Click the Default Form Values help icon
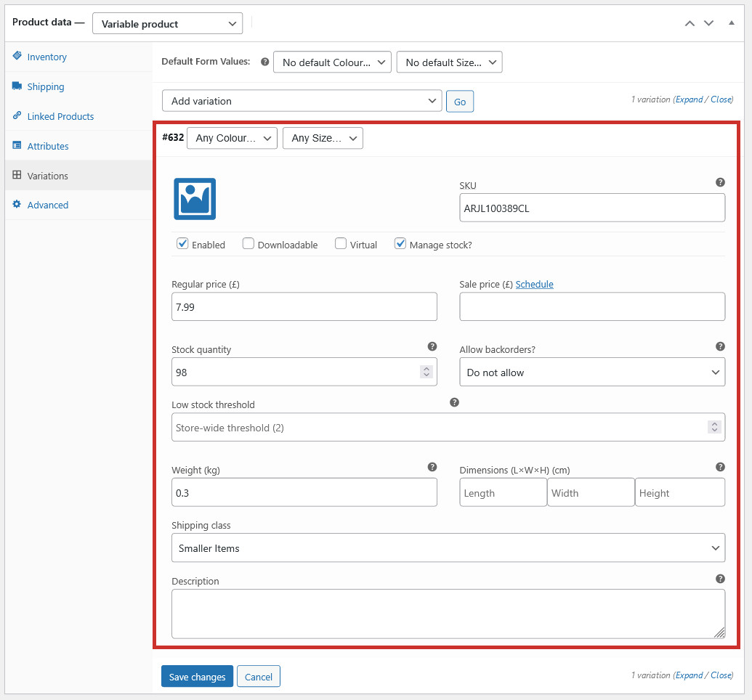Screen dimensions: 752x700 [264, 62]
